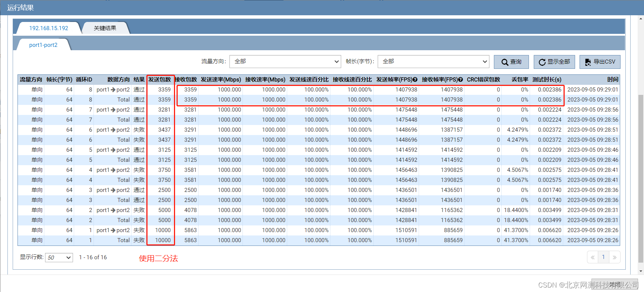Sort by 帧长(字节) column header
This screenshot has height=292, width=644.
coord(59,80)
